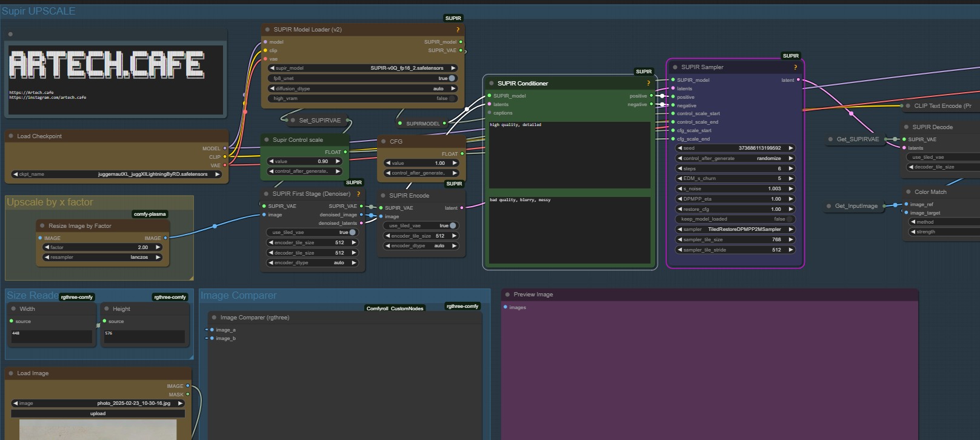Viewport: 980px width, 440px height.
Task: Open help for SUPIR First Stage Denoiser
Action: (x=358, y=194)
